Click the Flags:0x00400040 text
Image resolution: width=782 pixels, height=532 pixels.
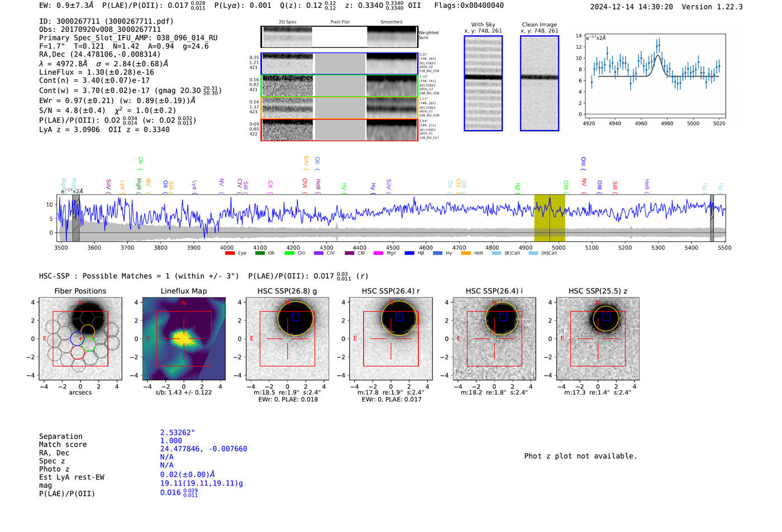pyautogui.click(x=469, y=6)
